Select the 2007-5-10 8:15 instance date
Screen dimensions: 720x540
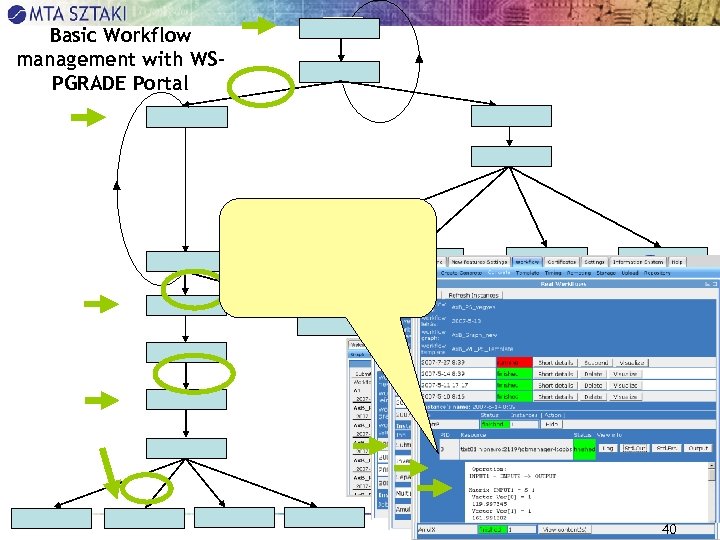pyautogui.click(x=444, y=397)
